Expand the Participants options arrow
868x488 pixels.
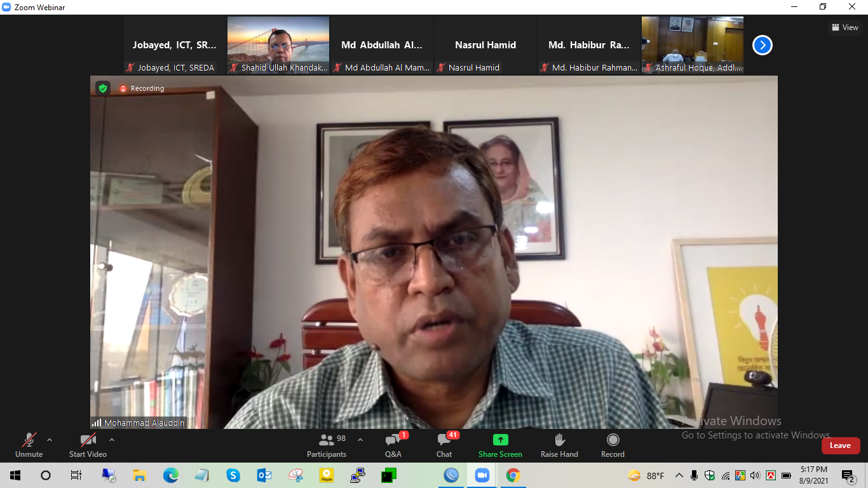pos(360,440)
